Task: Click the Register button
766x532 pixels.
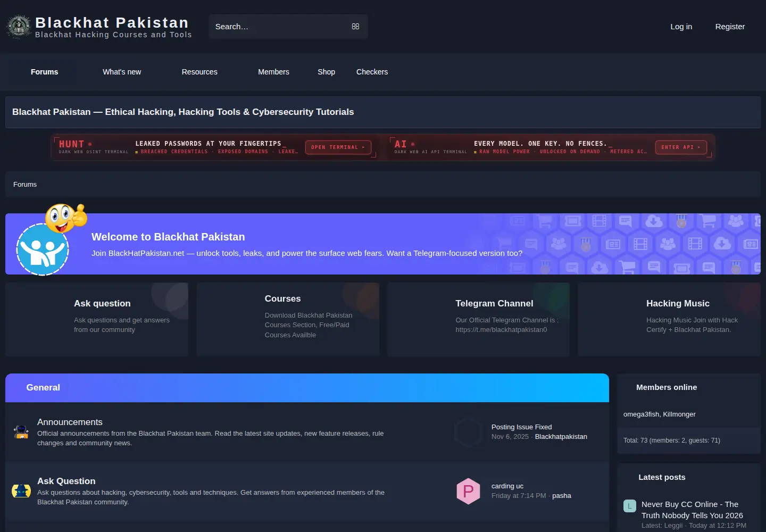Action: point(730,27)
